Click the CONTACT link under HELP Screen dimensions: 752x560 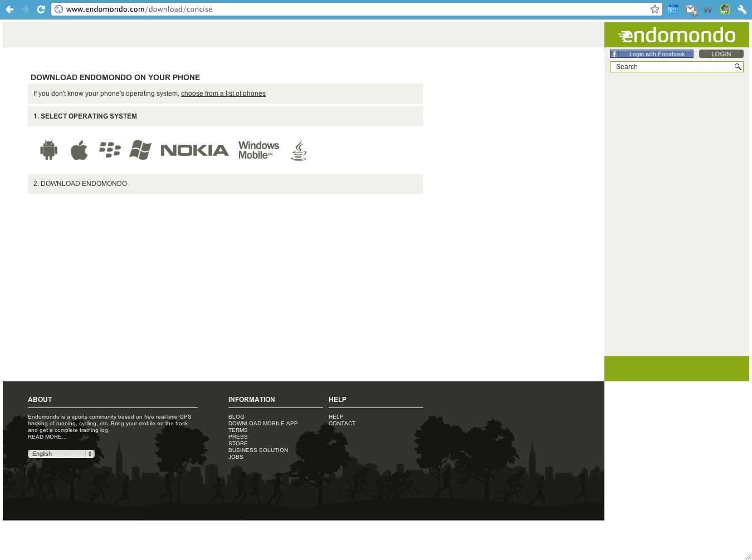pos(341,423)
